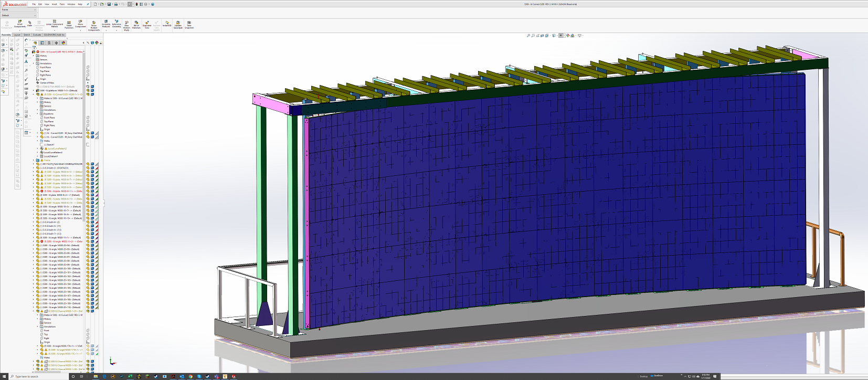Open the SOLIDWORKS Add-Ins tab

[x=54, y=35]
